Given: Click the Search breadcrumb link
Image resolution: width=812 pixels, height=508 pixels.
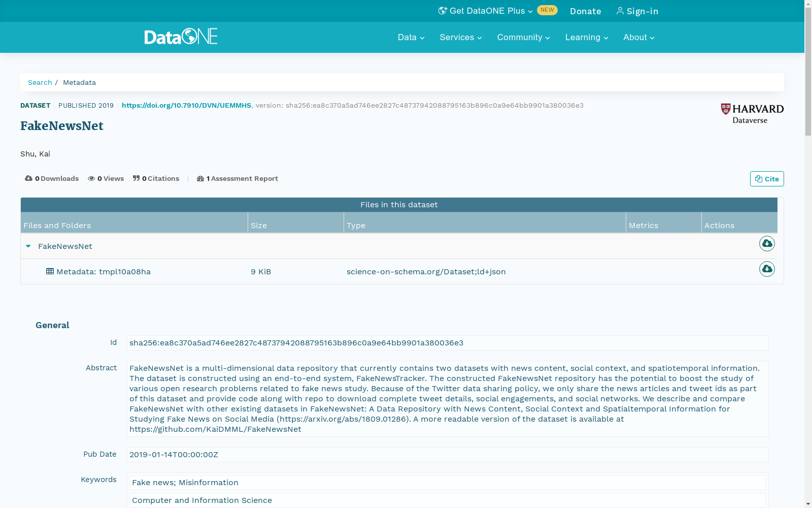Looking at the screenshot, I should pos(40,82).
